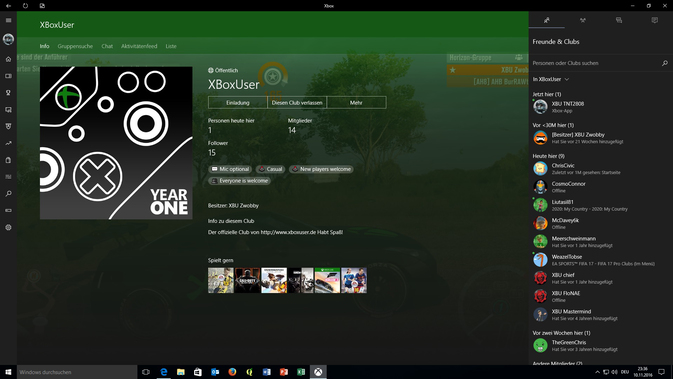
Task: Open the FIFA 16 game thumbnail
Action: pyautogui.click(x=354, y=280)
